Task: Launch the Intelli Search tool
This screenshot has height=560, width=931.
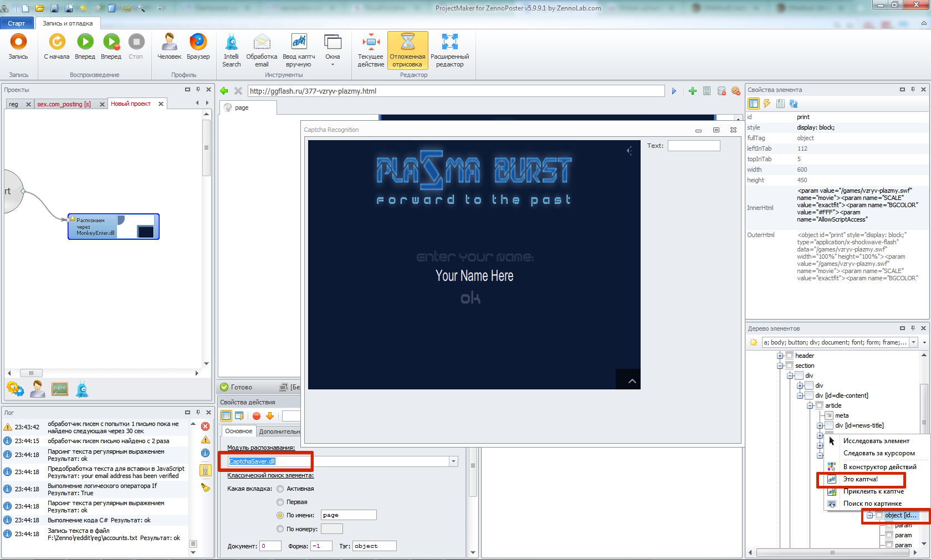Action: tap(232, 50)
